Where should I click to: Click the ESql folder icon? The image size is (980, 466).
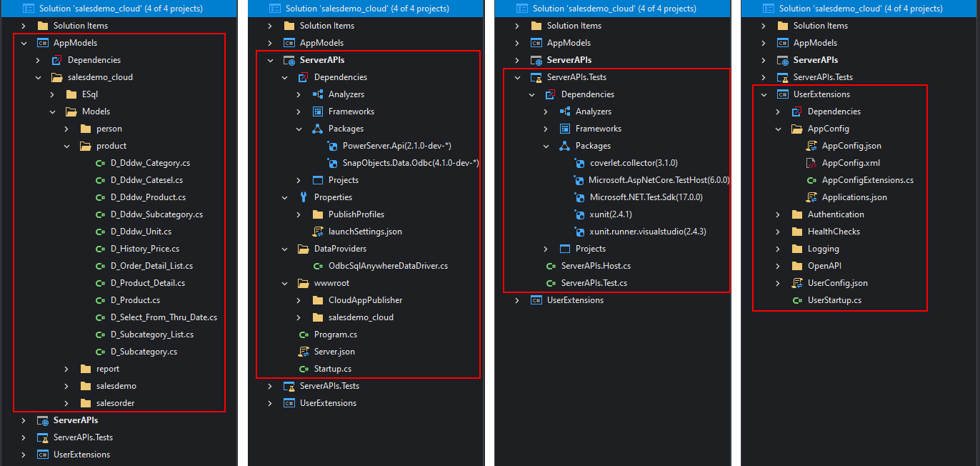(x=71, y=94)
